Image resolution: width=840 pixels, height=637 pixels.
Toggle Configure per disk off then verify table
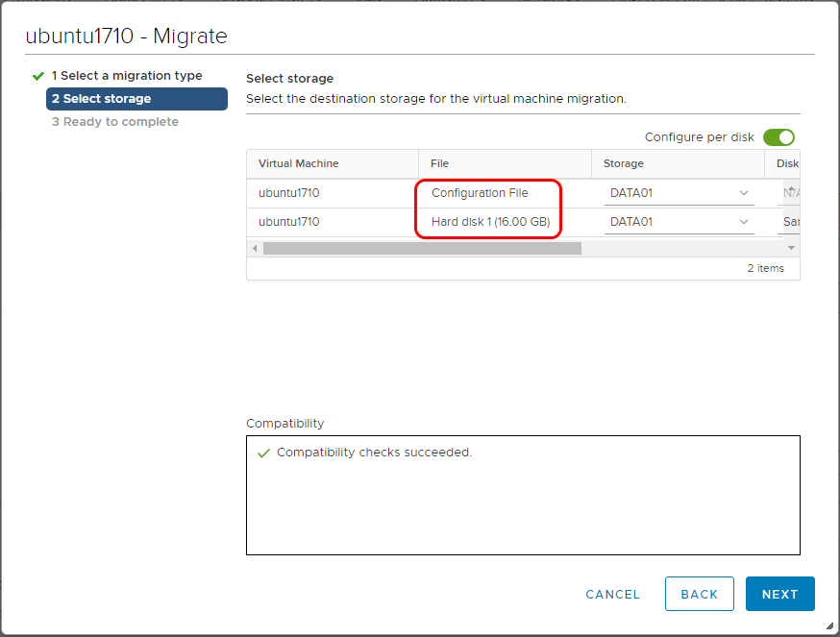click(x=778, y=137)
